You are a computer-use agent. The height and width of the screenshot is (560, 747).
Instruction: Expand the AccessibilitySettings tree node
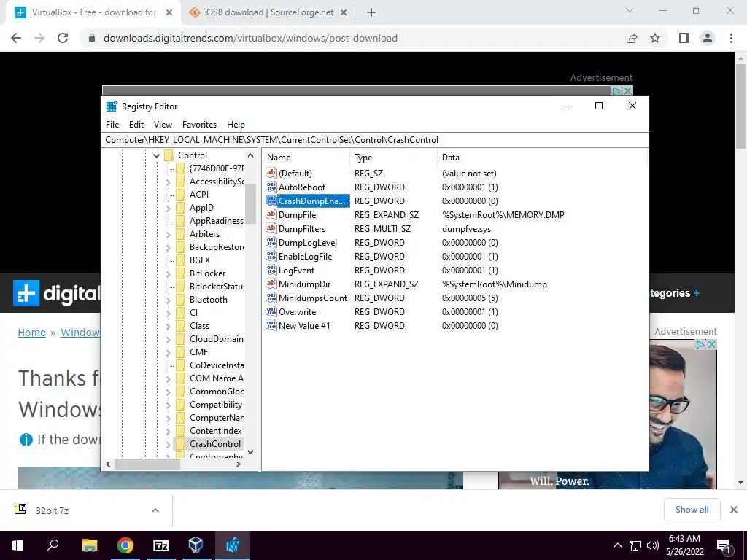pyautogui.click(x=169, y=182)
